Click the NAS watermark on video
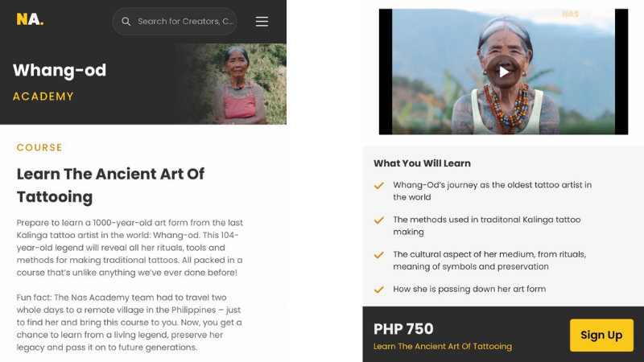This screenshot has width=644, height=362. 570,14
